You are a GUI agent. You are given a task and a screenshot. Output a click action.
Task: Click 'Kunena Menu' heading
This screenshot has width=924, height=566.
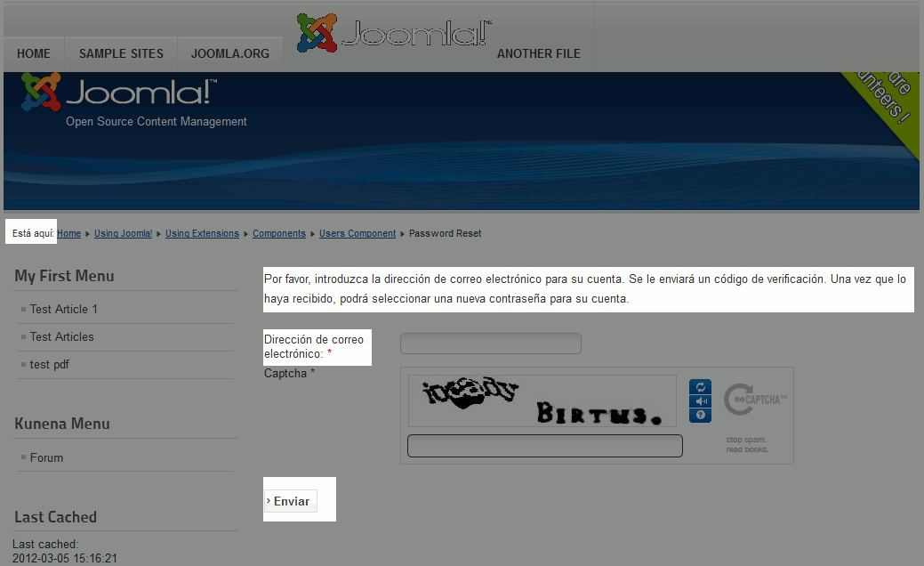[x=62, y=424]
